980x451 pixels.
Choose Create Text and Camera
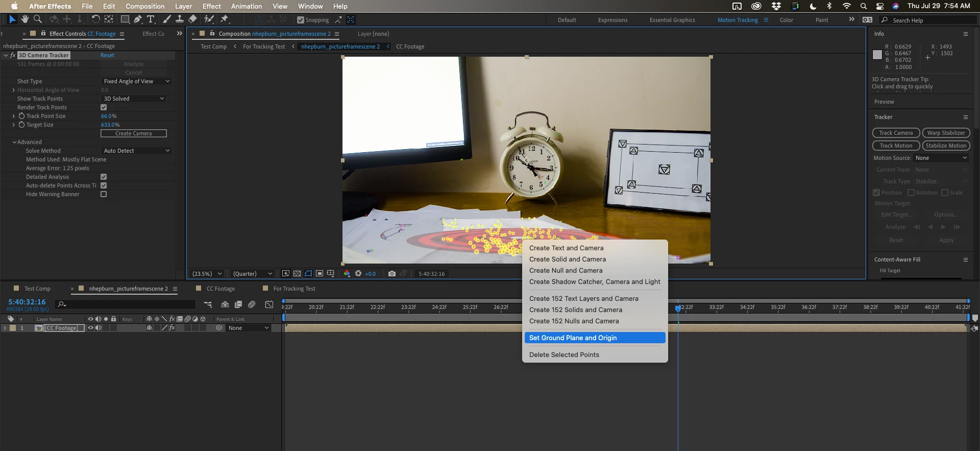(595, 248)
